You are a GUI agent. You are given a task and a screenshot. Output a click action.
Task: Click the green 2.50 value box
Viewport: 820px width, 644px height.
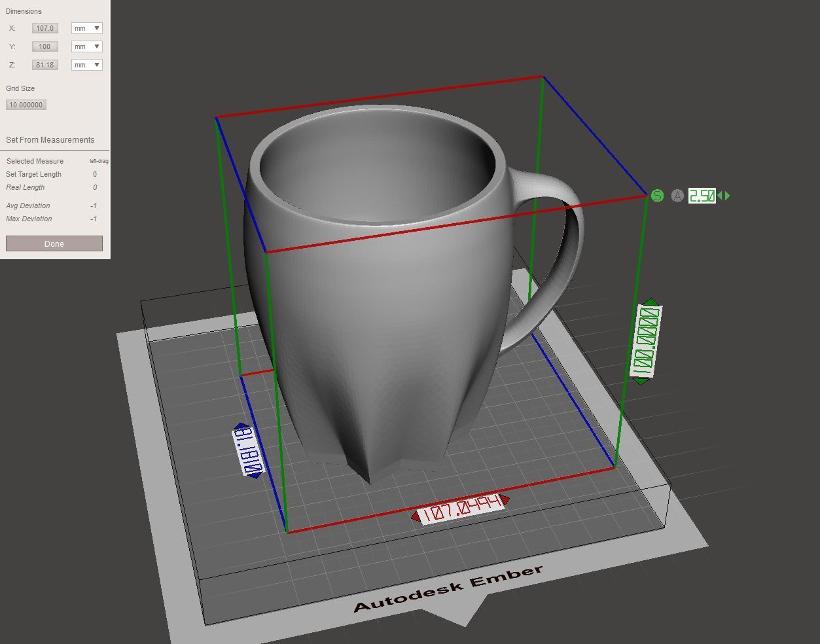(702, 196)
